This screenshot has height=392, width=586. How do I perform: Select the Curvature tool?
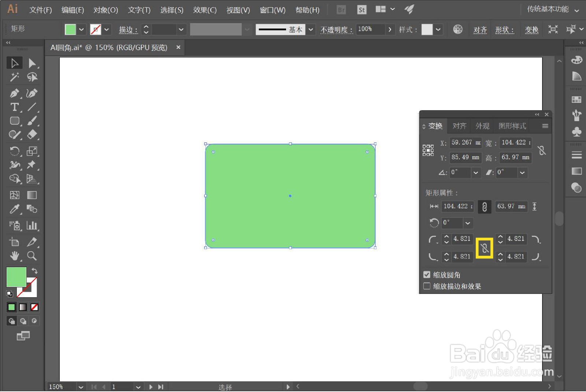[32, 93]
